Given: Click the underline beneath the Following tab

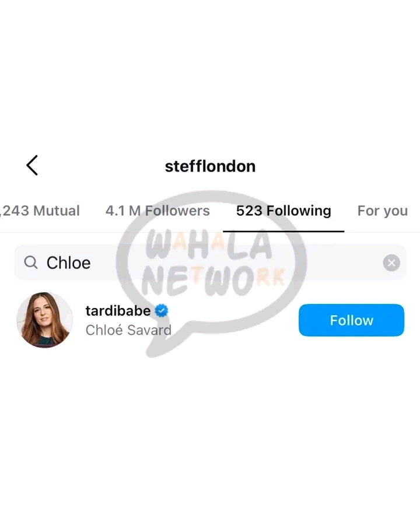Looking at the screenshot, I should point(283,231).
